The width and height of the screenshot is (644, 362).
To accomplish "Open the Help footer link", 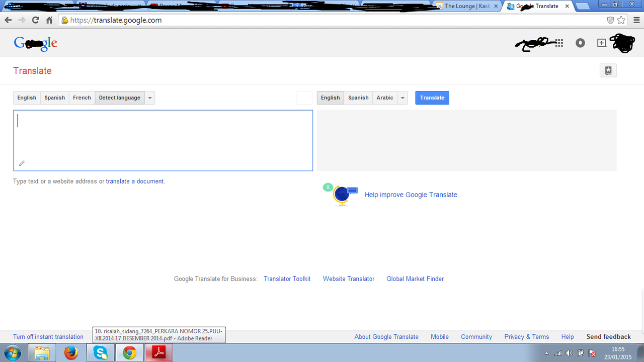I will coord(568,337).
